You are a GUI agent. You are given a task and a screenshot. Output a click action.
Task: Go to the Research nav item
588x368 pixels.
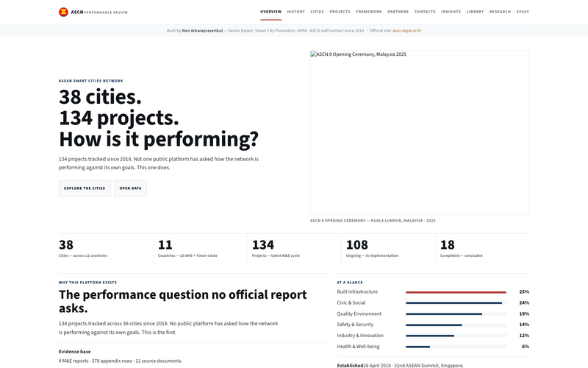pyautogui.click(x=500, y=12)
